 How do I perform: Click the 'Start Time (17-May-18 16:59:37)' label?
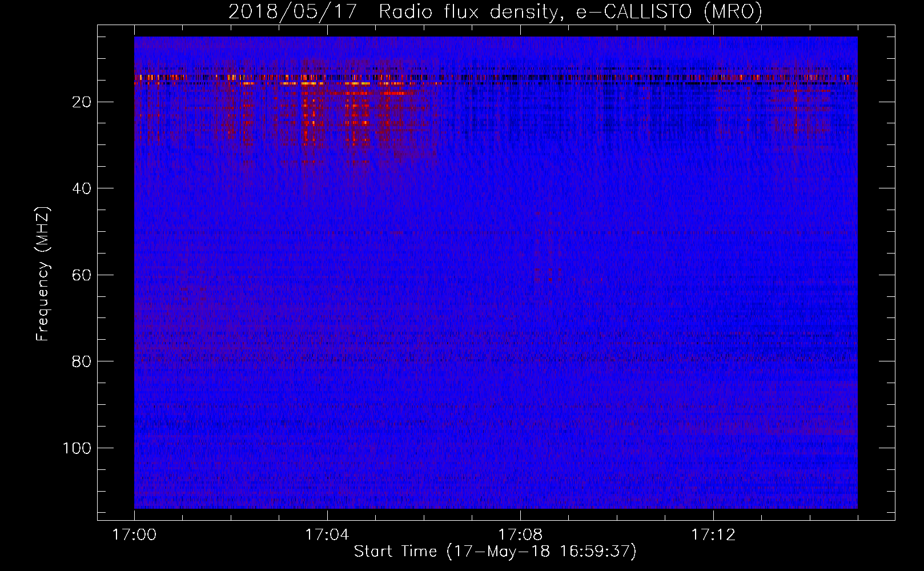[495, 552]
